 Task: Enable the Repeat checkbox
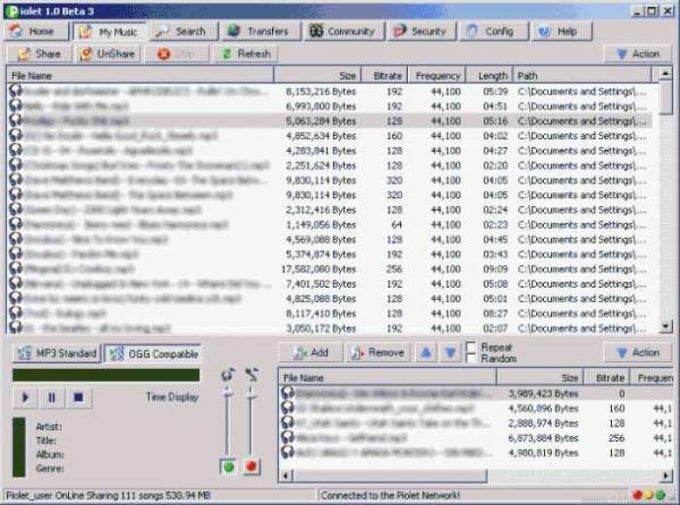(471, 347)
